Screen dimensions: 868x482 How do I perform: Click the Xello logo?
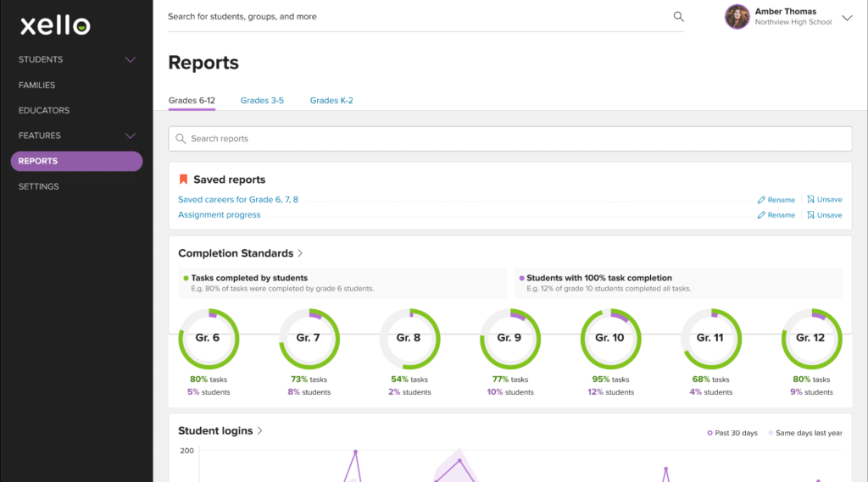point(55,25)
